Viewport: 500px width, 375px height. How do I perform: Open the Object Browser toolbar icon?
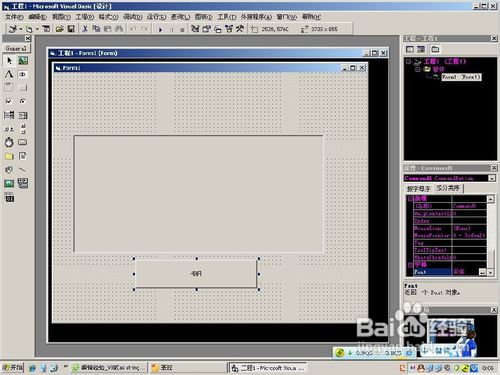click(229, 29)
